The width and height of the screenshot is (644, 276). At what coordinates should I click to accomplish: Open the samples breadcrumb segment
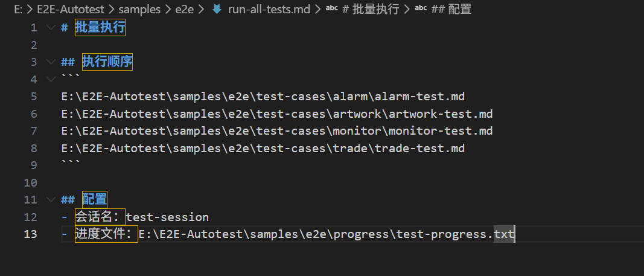coord(139,9)
